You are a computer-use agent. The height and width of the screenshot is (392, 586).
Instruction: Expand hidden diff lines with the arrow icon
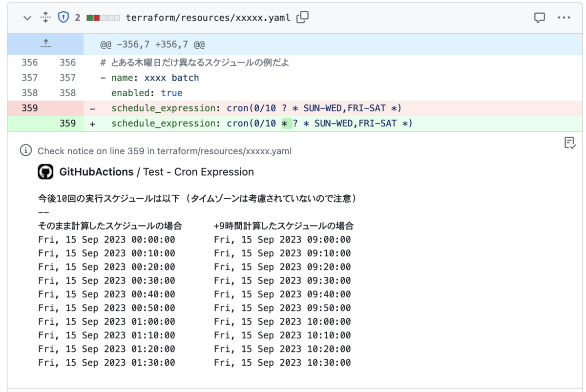click(x=45, y=43)
